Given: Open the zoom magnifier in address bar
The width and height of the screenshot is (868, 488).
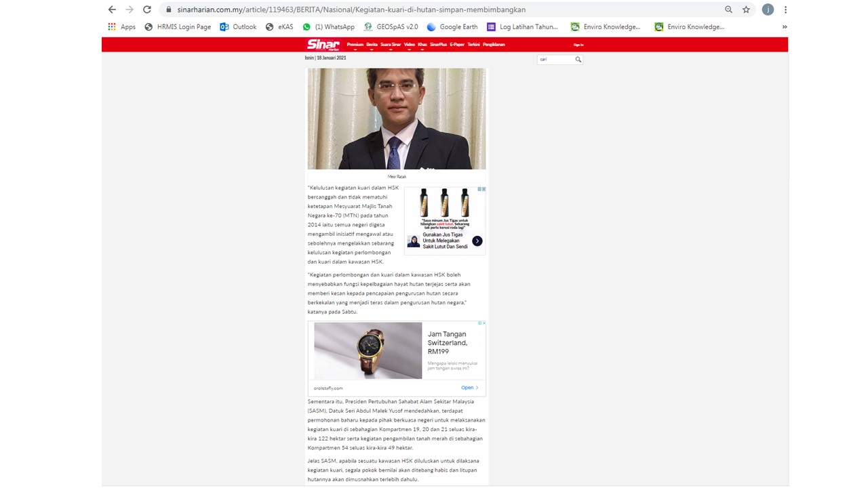Looking at the screenshot, I should [728, 9].
